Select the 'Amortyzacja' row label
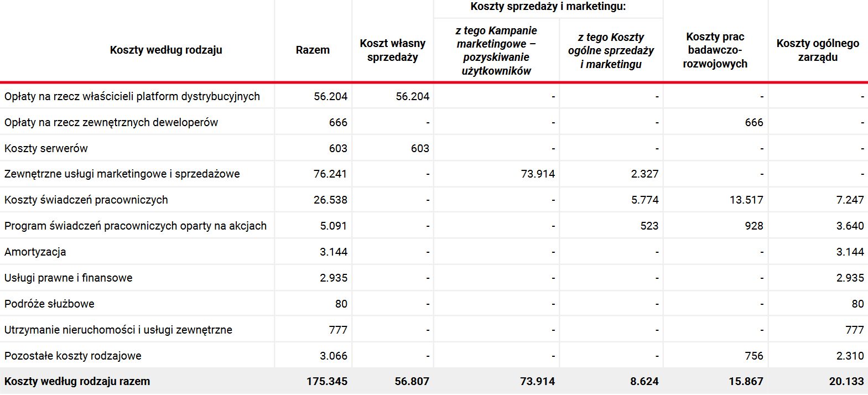This screenshot has width=868, height=395. pos(35,252)
